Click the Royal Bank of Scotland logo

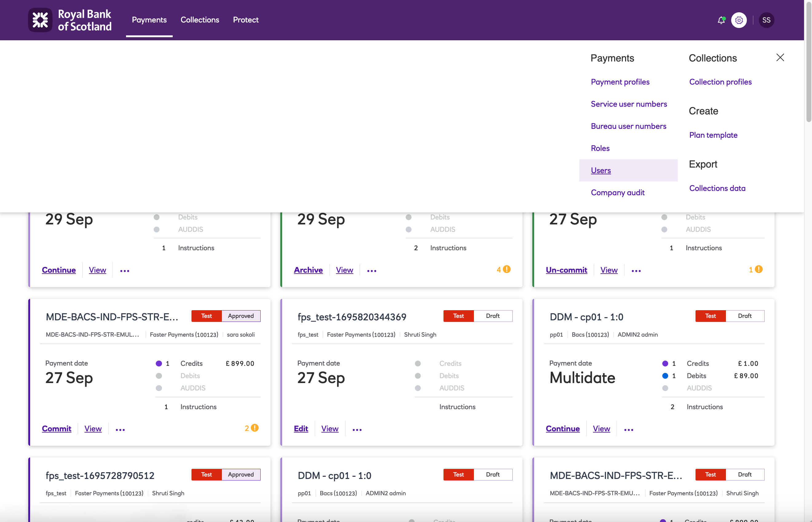click(70, 20)
